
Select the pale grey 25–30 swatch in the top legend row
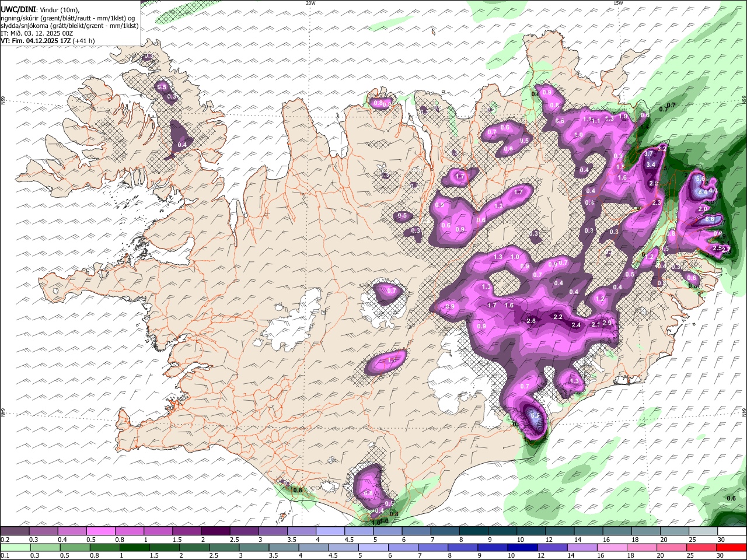[x=703, y=531]
